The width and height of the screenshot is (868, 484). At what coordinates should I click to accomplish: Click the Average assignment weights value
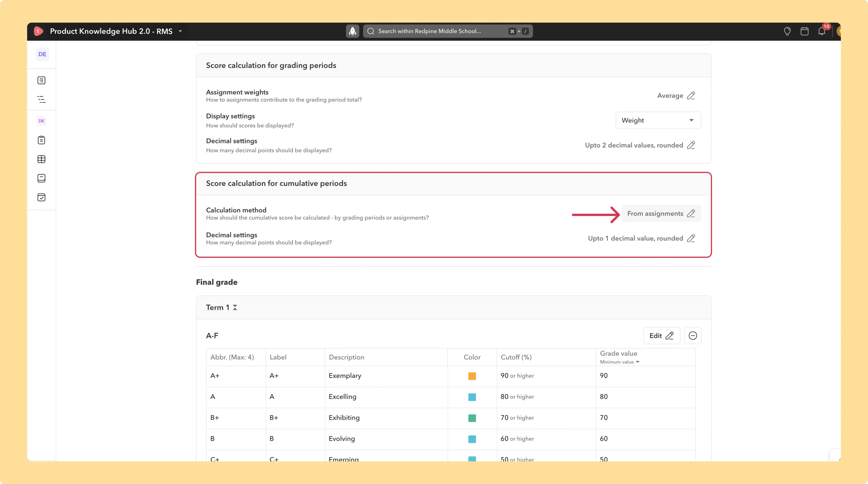pyautogui.click(x=670, y=96)
